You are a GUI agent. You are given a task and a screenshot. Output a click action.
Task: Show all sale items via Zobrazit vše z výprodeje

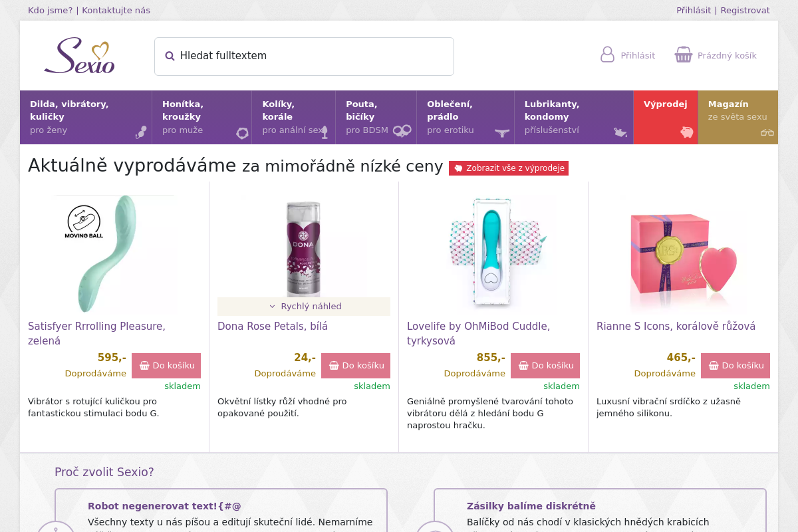coord(509,168)
